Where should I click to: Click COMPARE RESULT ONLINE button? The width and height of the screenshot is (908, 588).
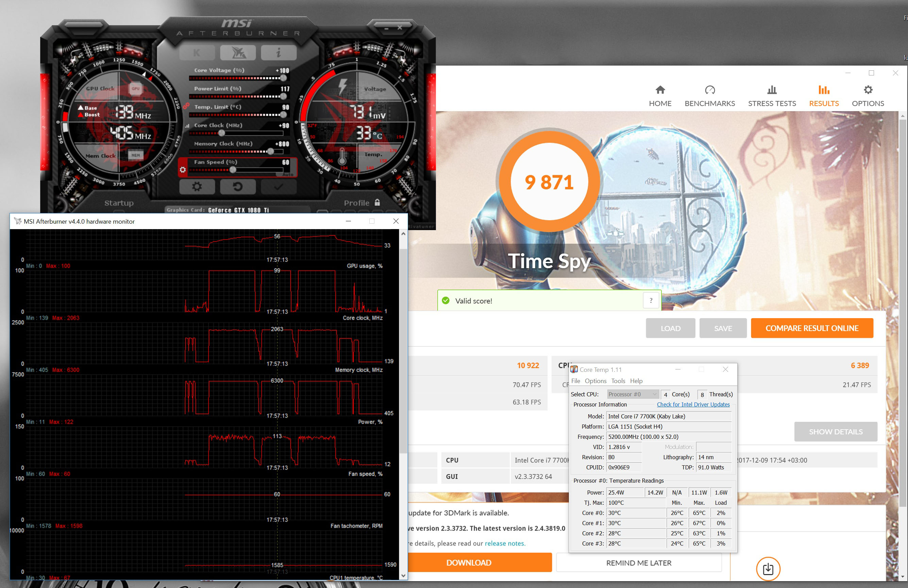[x=812, y=328]
